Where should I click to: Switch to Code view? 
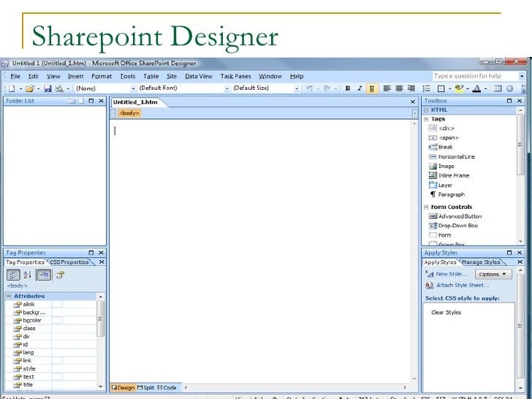coord(167,387)
